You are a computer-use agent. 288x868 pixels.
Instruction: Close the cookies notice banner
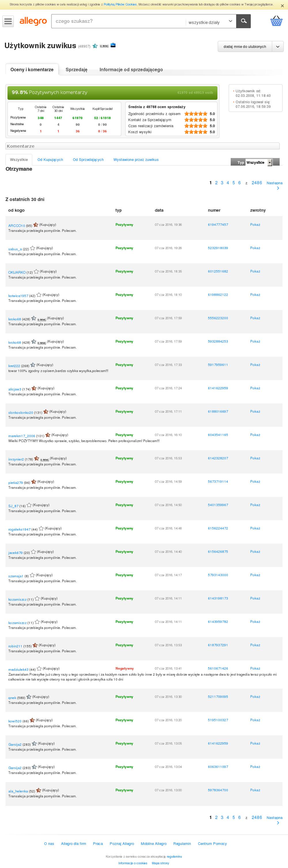[x=282, y=5]
